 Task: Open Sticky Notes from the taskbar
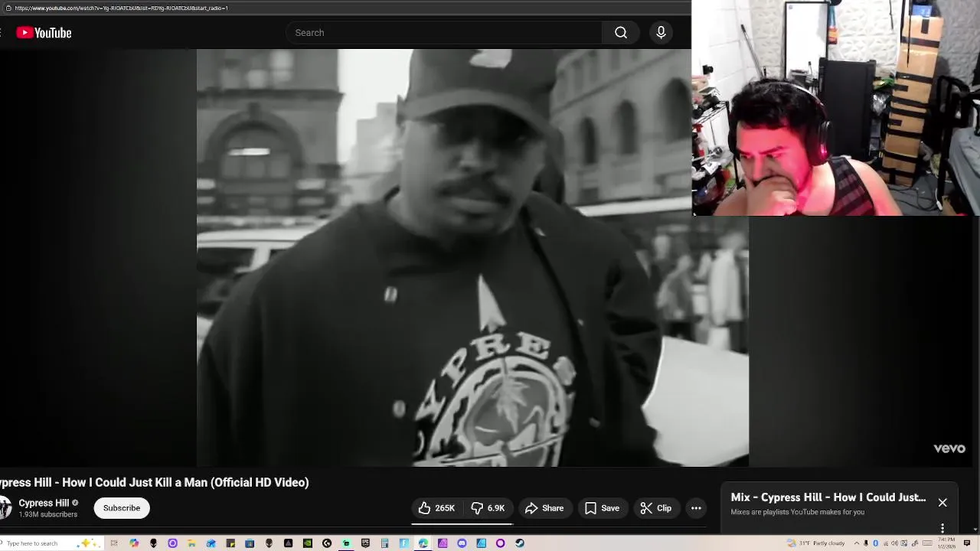(230, 543)
